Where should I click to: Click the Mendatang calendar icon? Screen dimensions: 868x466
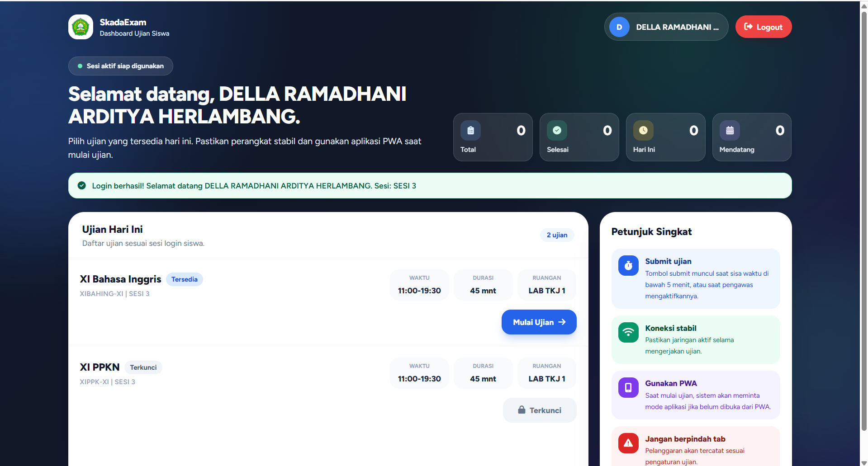point(730,131)
